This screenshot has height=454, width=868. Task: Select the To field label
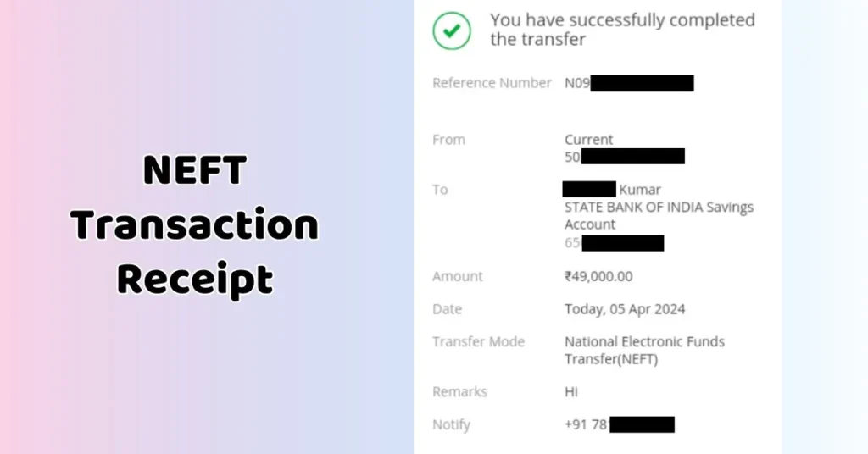[x=440, y=190]
